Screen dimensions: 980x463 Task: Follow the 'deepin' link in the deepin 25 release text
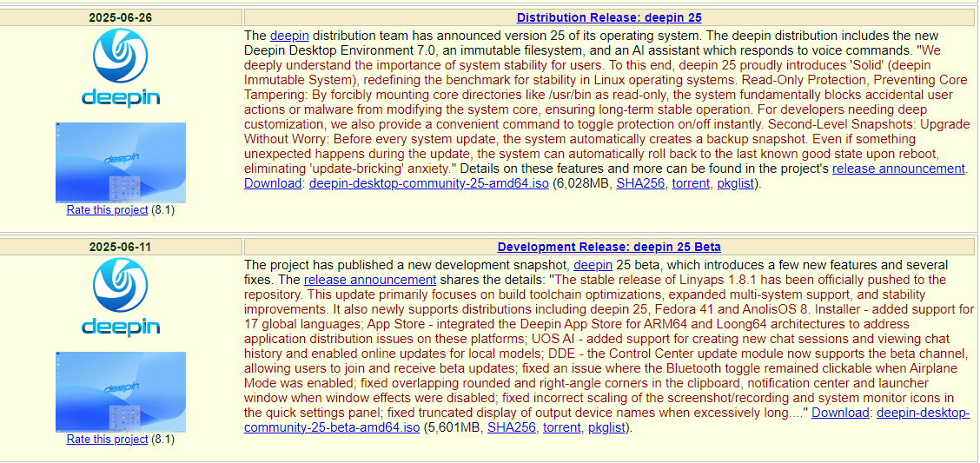tap(289, 36)
